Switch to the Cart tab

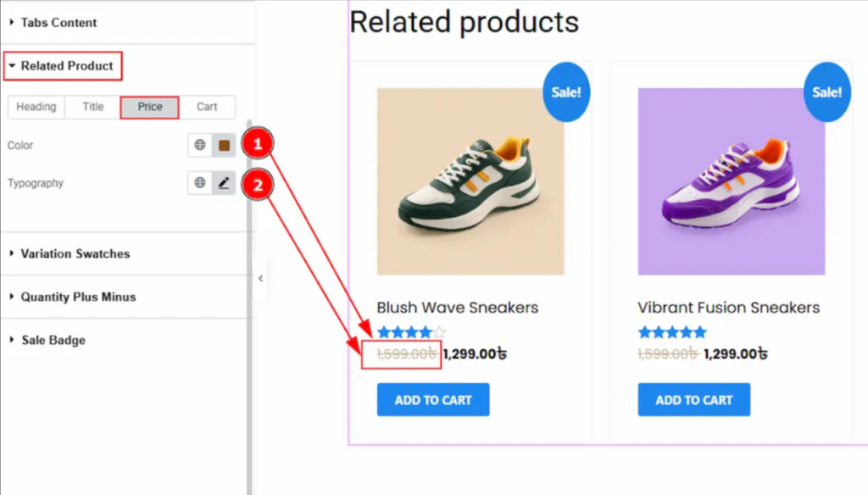pos(207,107)
